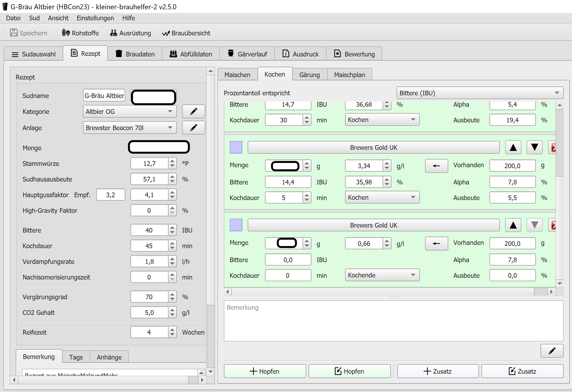Image resolution: width=572 pixels, height=392 pixels.
Task: Click the Rohstoffe toolbar icon
Action: pos(66,33)
